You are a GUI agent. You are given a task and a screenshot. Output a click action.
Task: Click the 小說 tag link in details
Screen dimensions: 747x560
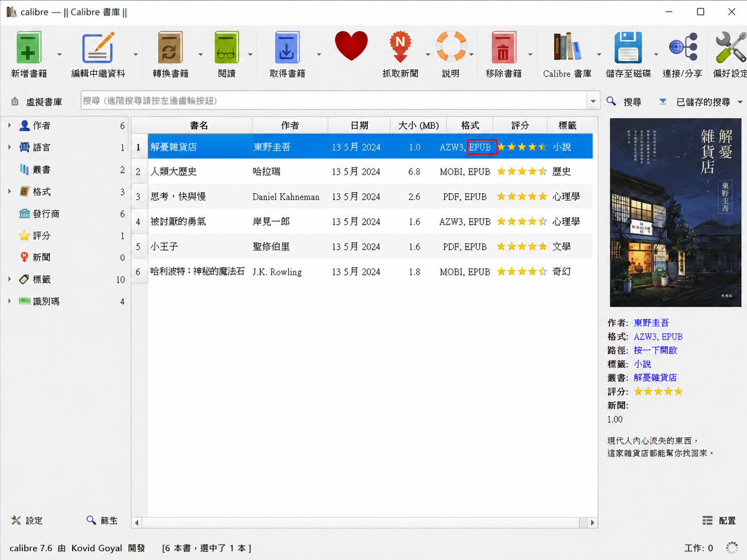point(642,364)
